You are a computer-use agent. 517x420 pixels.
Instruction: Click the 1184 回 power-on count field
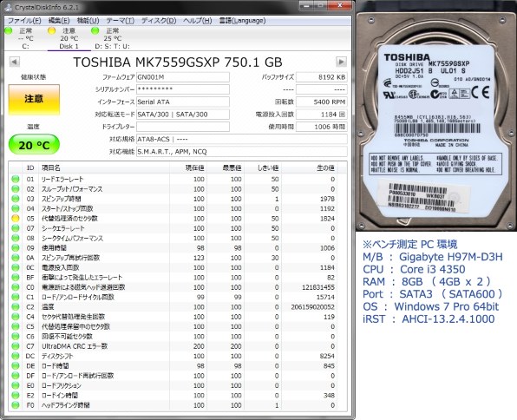(322, 115)
